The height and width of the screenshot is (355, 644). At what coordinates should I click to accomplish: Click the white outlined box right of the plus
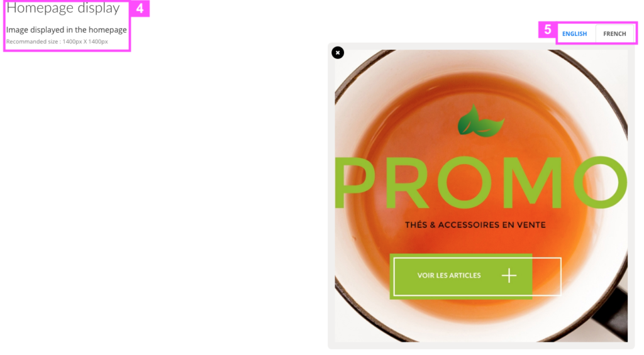click(x=547, y=276)
